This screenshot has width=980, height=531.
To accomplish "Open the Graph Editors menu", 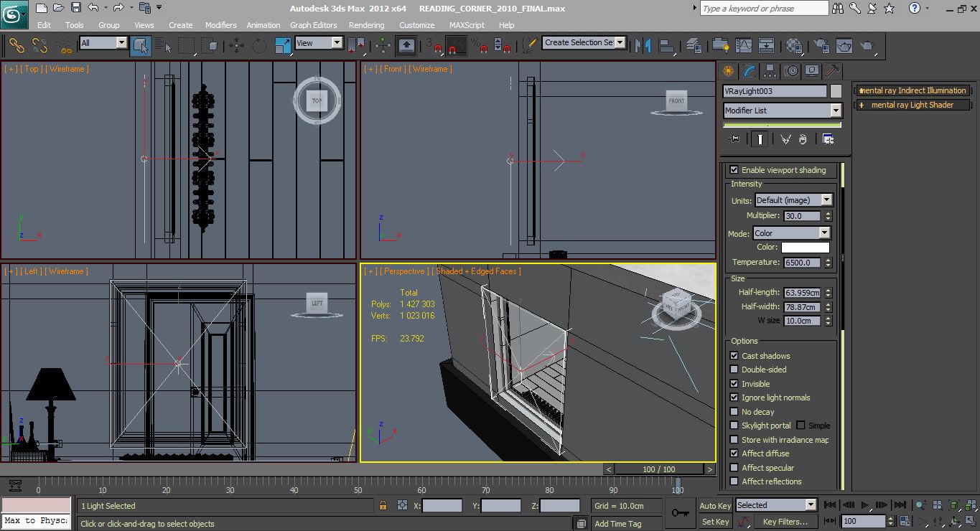I will click(314, 25).
